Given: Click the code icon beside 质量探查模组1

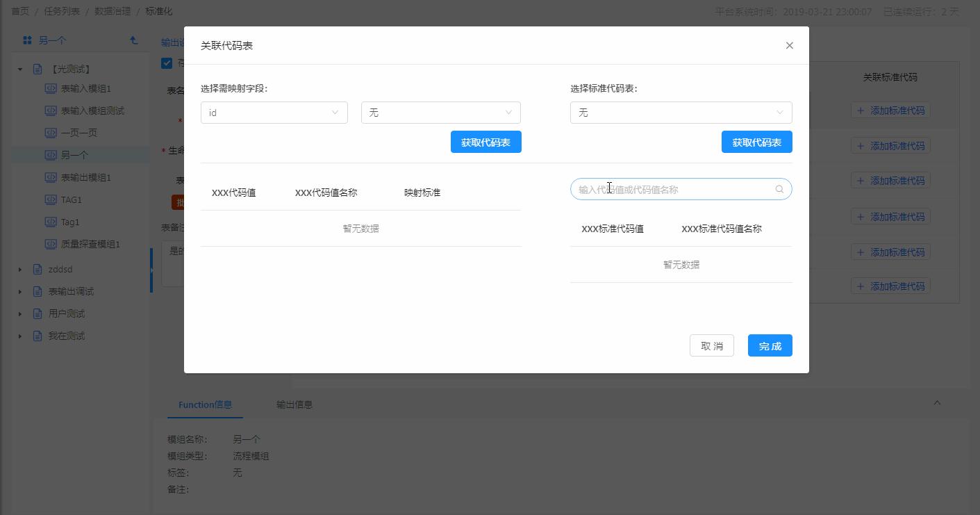Looking at the screenshot, I should 51,244.
